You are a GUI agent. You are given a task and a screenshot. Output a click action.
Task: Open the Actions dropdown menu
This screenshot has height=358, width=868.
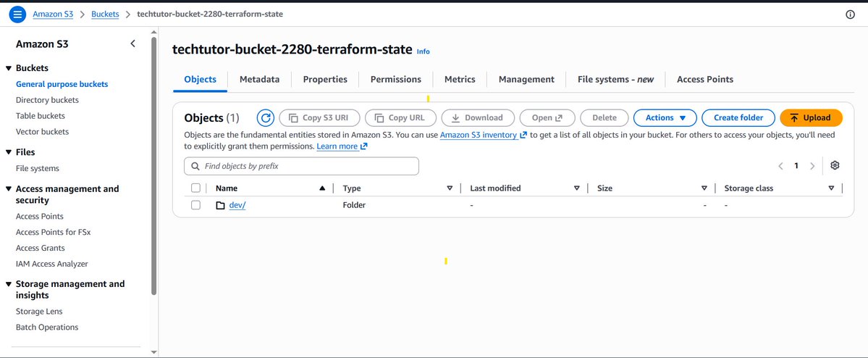(x=665, y=117)
